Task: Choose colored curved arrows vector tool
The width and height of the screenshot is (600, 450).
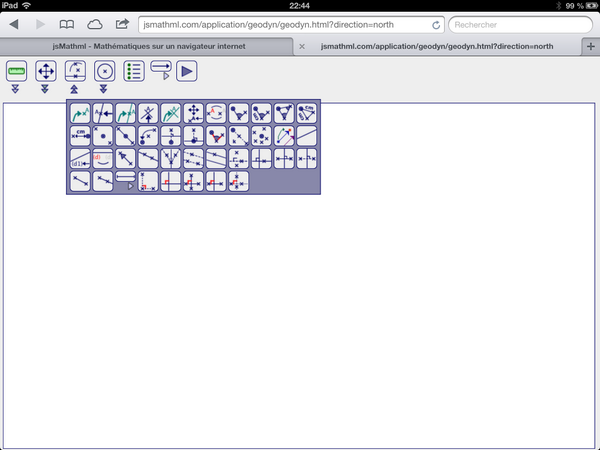Action: coord(284,136)
